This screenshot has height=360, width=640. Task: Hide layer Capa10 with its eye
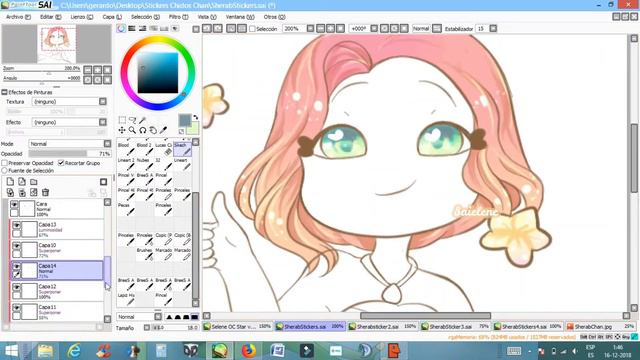[16, 246]
